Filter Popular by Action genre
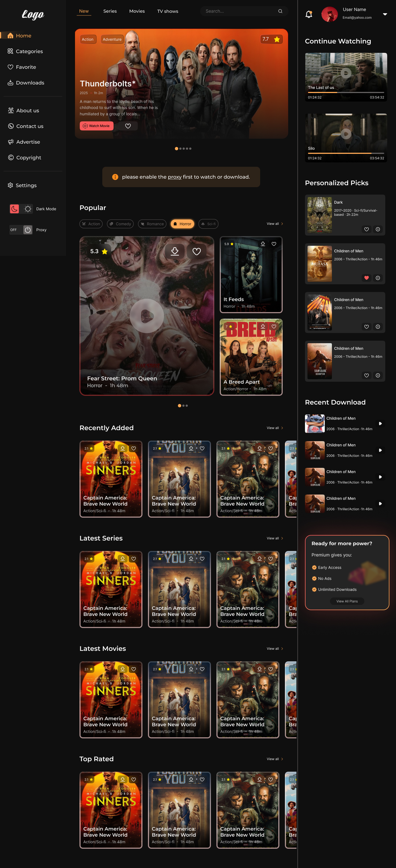This screenshot has height=868, width=396. click(91, 224)
